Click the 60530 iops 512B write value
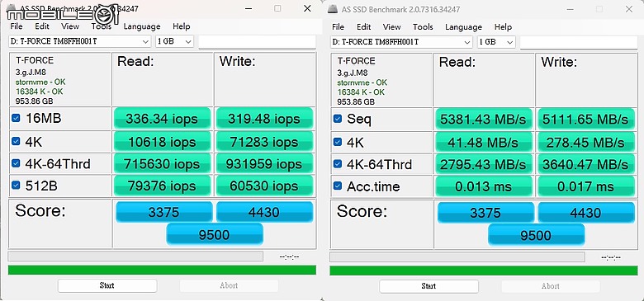 pyautogui.click(x=264, y=186)
